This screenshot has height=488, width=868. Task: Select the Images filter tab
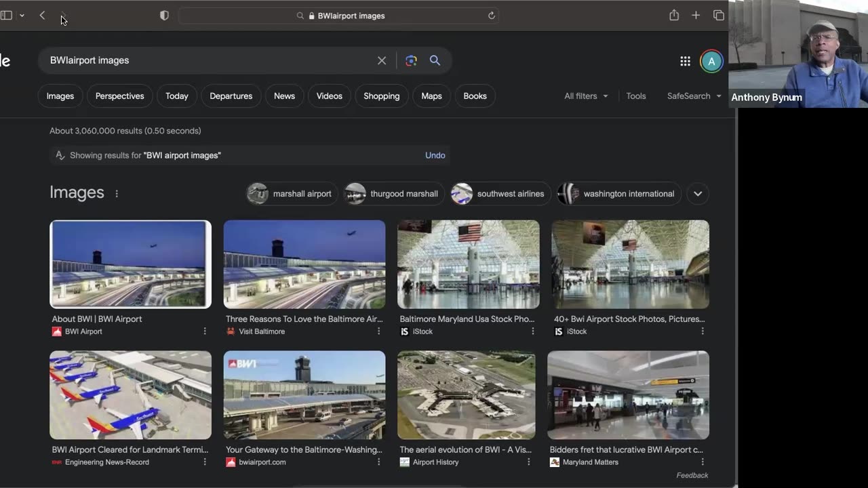point(60,96)
